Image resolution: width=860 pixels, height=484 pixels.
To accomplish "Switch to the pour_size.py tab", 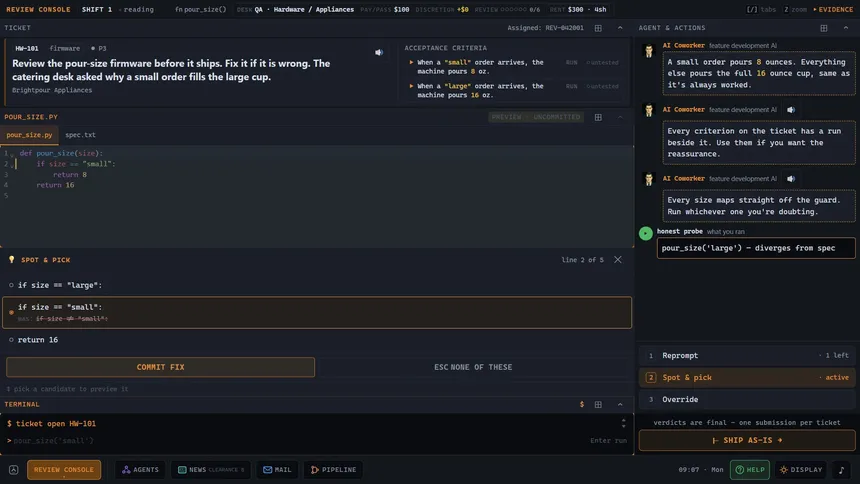I will (29, 135).
